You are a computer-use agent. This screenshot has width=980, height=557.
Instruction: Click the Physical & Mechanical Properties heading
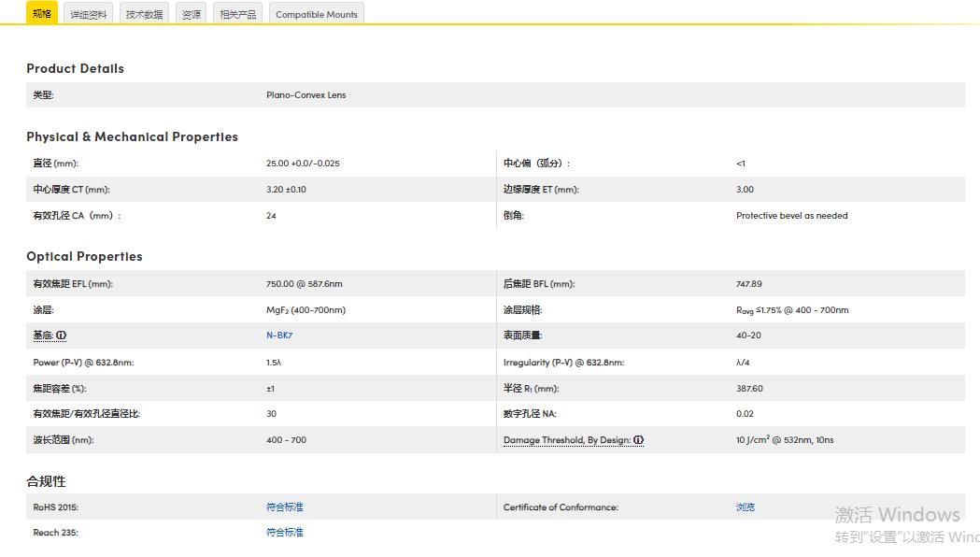[x=132, y=136]
